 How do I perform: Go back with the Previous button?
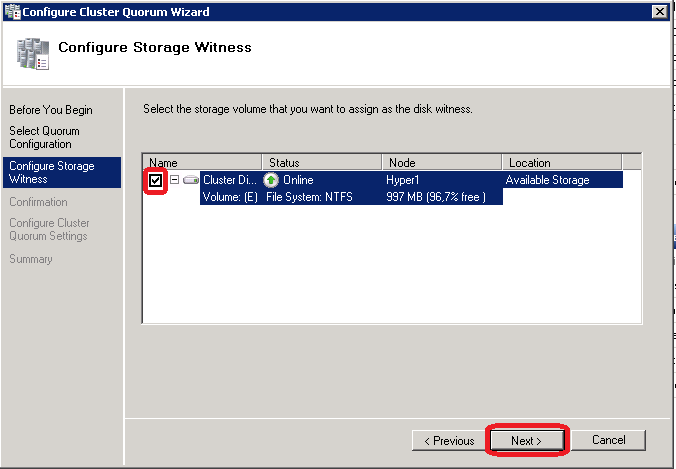[449, 440]
